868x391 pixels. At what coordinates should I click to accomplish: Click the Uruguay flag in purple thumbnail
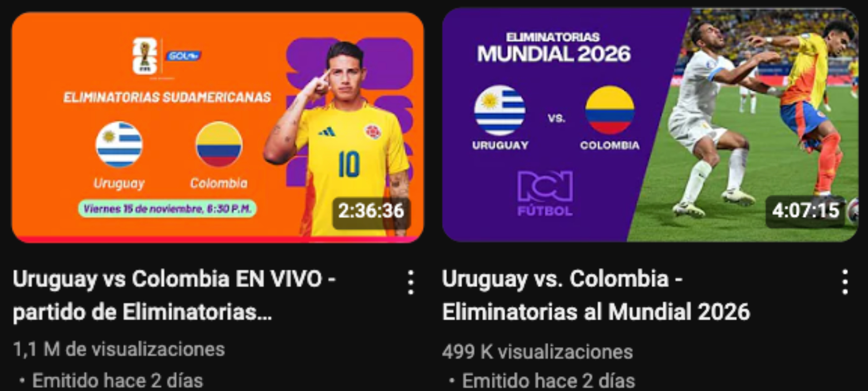(500, 110)
